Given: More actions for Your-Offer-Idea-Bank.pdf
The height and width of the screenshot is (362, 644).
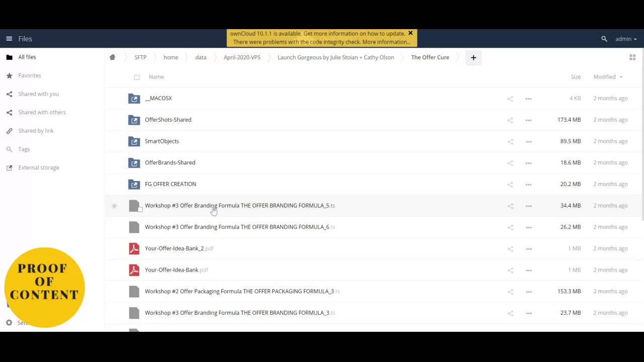Looking at the screenshot, I should coord(529,270).
